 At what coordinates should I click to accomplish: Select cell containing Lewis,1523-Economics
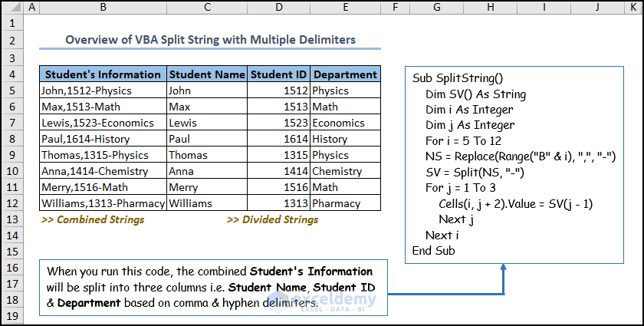[103, 123]
